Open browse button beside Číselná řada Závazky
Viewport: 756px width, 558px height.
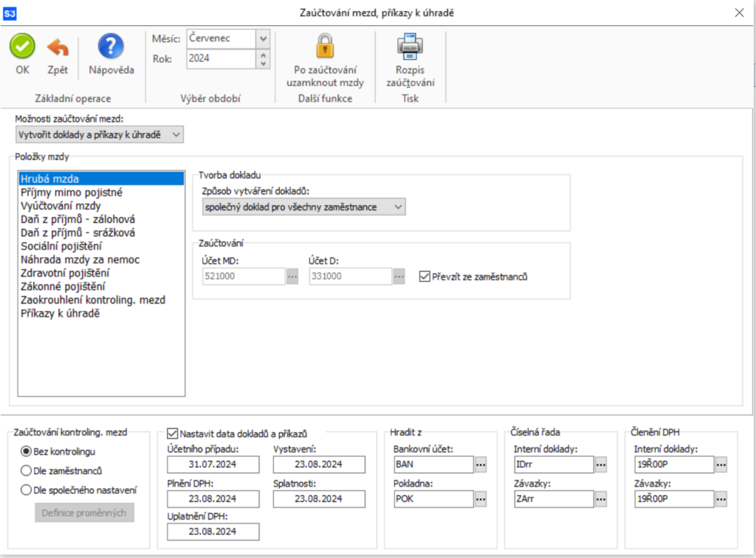[x=601, y=499]
